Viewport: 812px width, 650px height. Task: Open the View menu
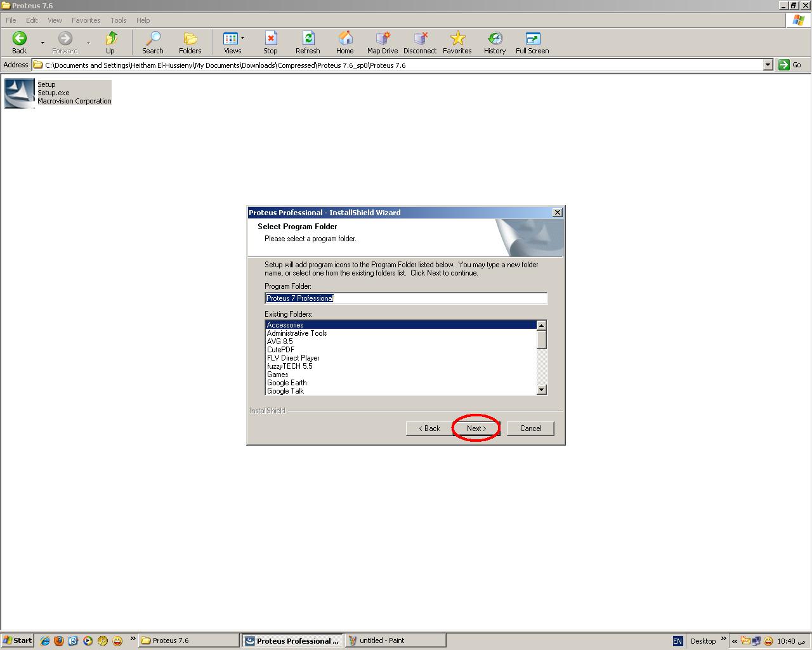tap(55, 20)
